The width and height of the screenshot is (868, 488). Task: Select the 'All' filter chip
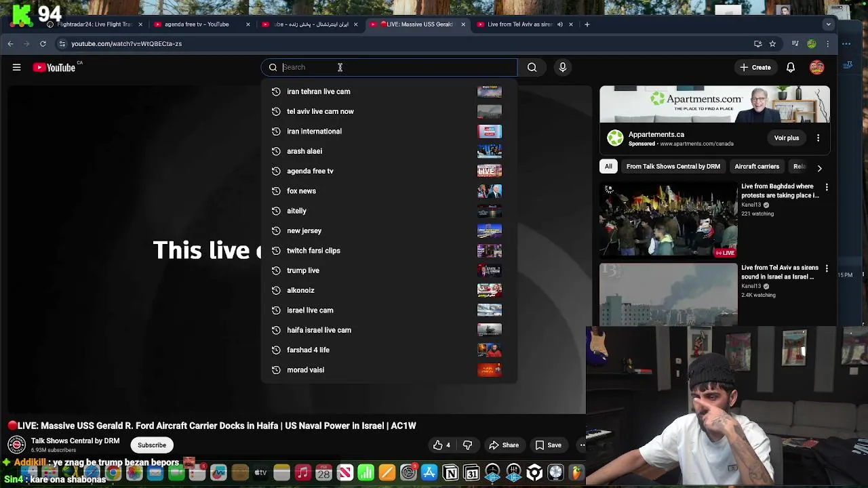click(608, 167)
